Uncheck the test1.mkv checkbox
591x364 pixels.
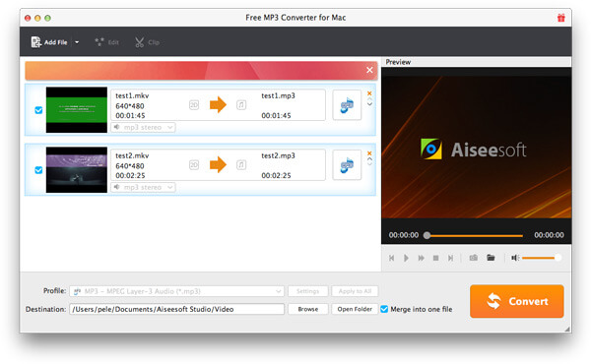38,110
